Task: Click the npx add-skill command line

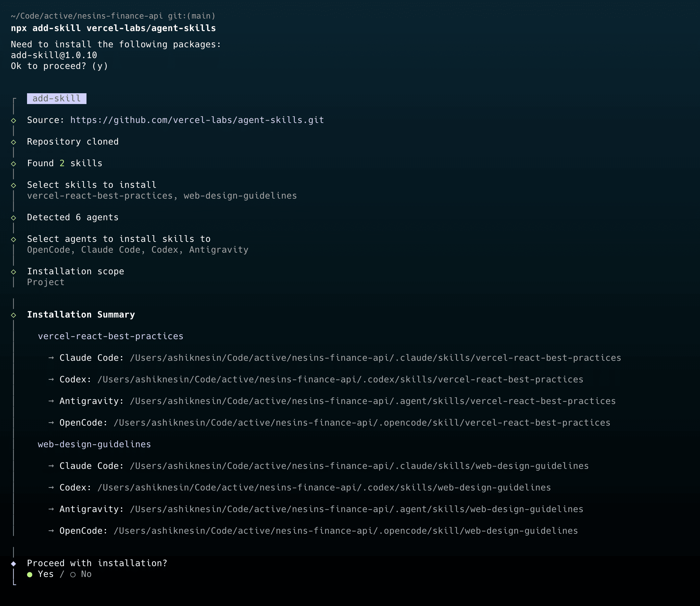Action: (x=113, y=28)
